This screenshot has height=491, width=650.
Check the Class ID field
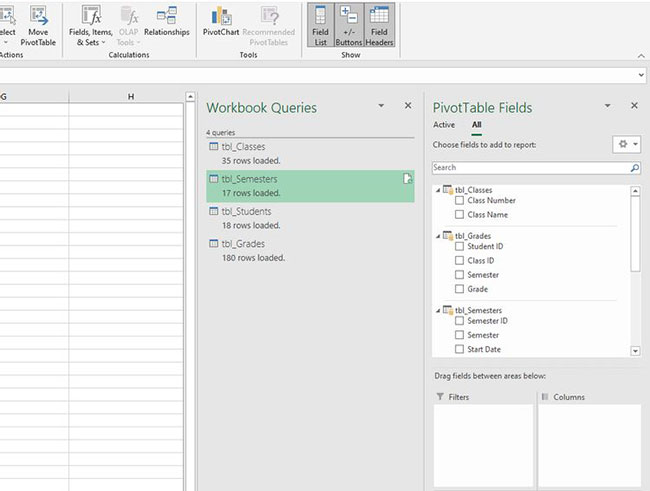(459, 260)
